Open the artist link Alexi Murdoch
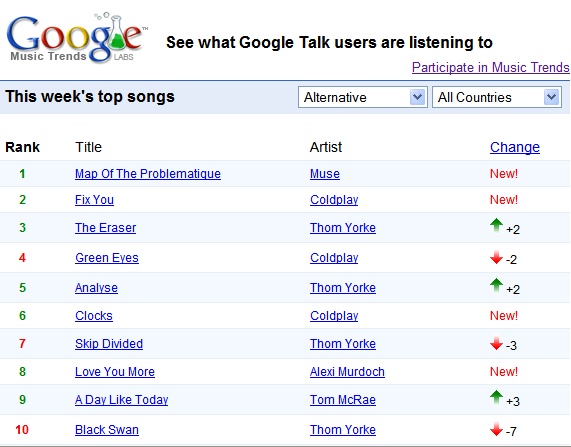The width and height of the screenshot is (571, 447). [347, 372]
